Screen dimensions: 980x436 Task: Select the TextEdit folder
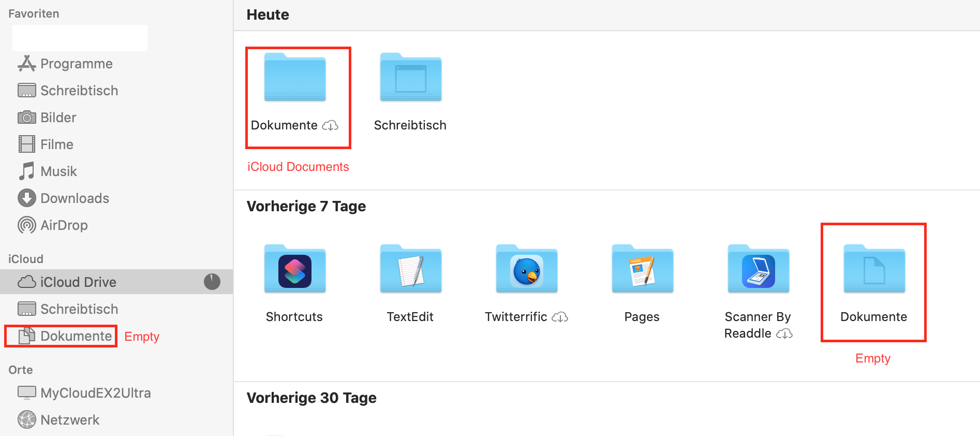click(411, 269)
